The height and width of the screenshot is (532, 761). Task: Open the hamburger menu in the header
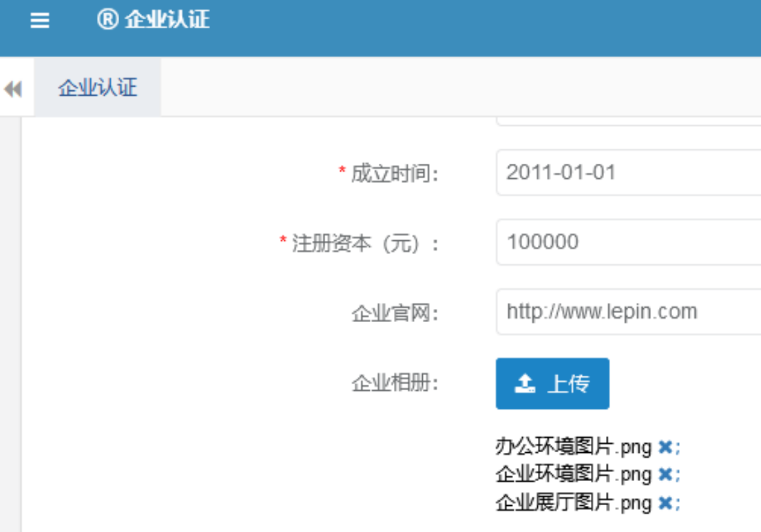pos(40,21)
